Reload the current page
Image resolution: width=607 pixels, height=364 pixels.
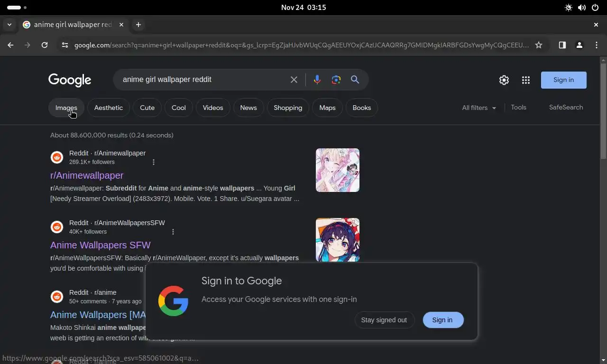coord(45,45)
